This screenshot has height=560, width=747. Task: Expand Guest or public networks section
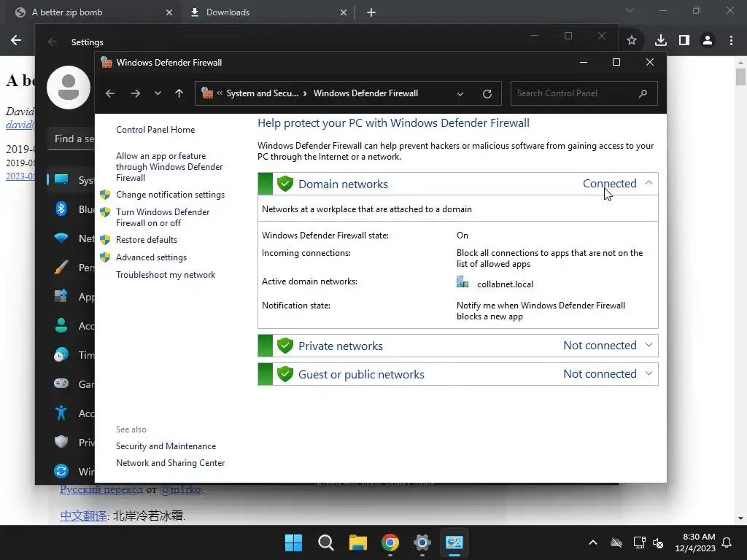click(649, 374)
